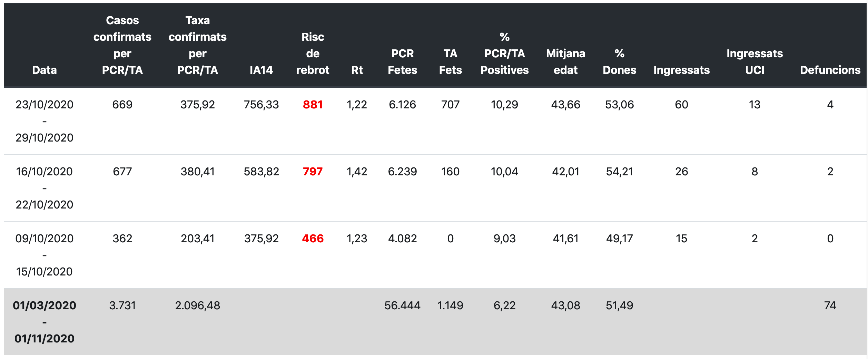Click the total PCR count 56.444
This screenshot has height=359, width=868.
tap(402, 305)
